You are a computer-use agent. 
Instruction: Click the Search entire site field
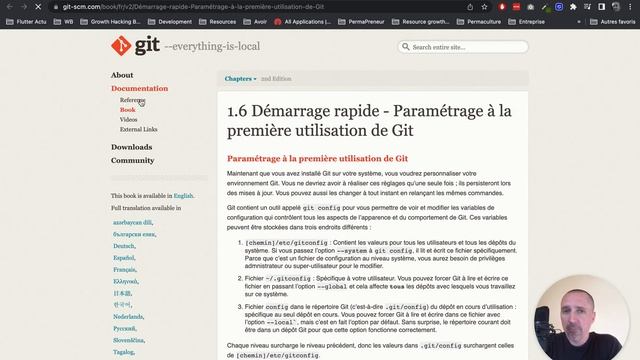pos(463,47)
